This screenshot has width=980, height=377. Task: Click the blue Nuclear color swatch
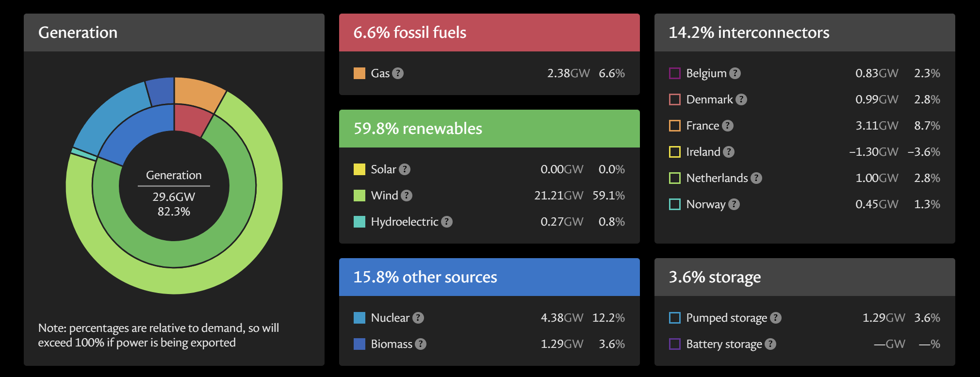359,318
